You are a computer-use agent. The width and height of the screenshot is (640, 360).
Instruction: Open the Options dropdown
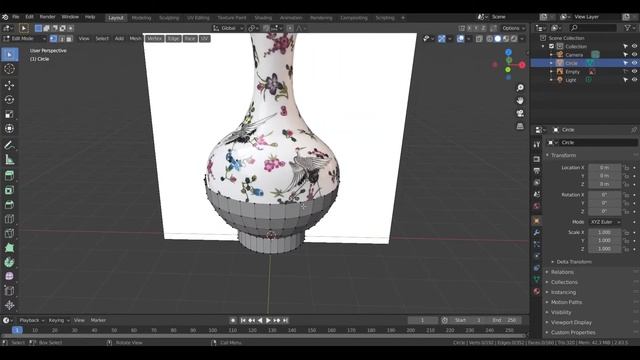pyautogui.click(x=513, y=28)
